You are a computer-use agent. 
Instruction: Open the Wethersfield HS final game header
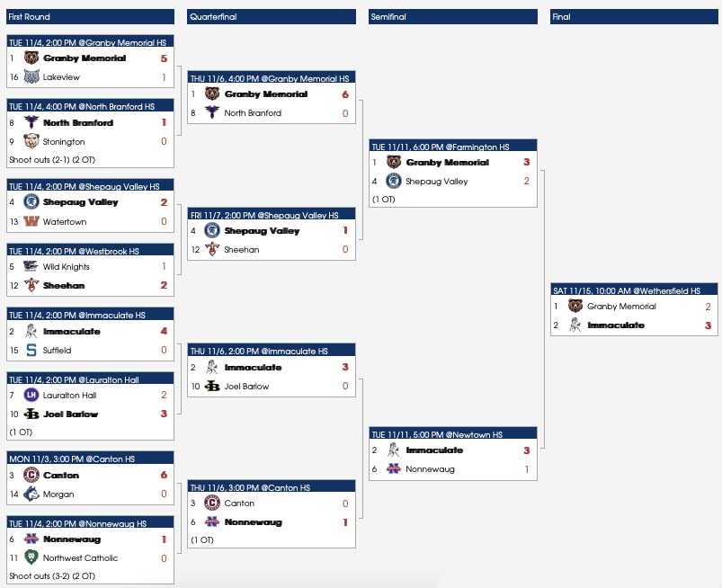[634, 290]
